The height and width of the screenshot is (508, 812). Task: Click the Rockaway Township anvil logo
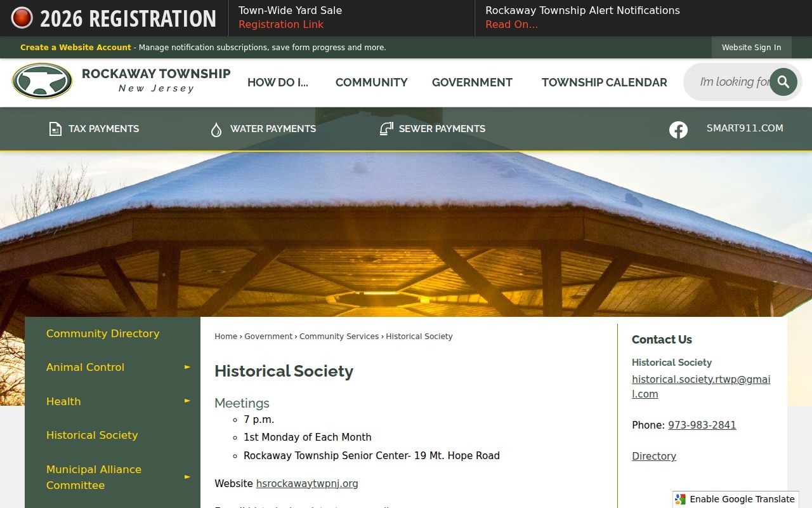(x=43, y=81)
